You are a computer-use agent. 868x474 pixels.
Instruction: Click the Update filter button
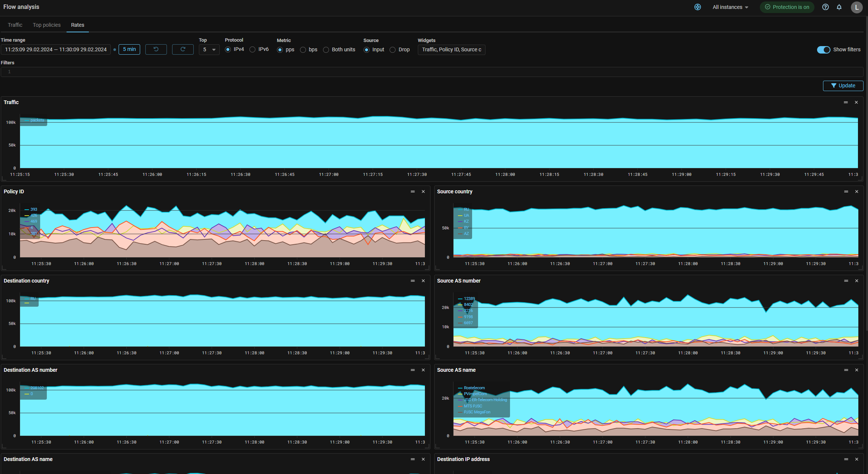tap(843, 86)
